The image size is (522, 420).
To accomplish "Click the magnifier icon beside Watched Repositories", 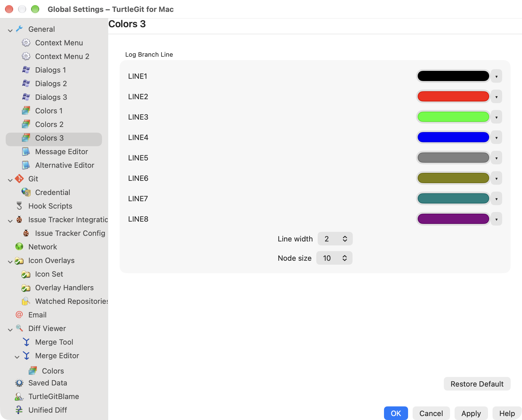I will click(x=26, y=301).
